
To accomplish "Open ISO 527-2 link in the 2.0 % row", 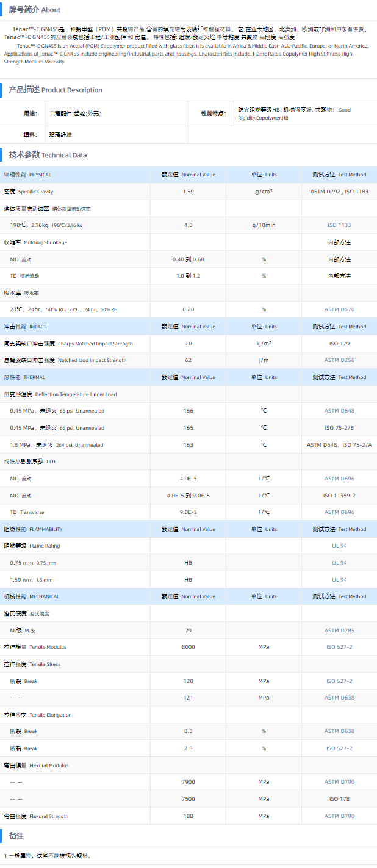I will tap(339, 748).
